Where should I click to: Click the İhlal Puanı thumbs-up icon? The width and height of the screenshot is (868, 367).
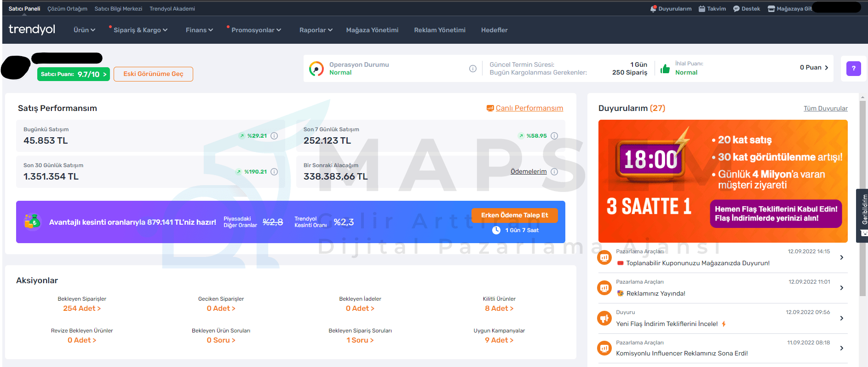click(665, 69)
